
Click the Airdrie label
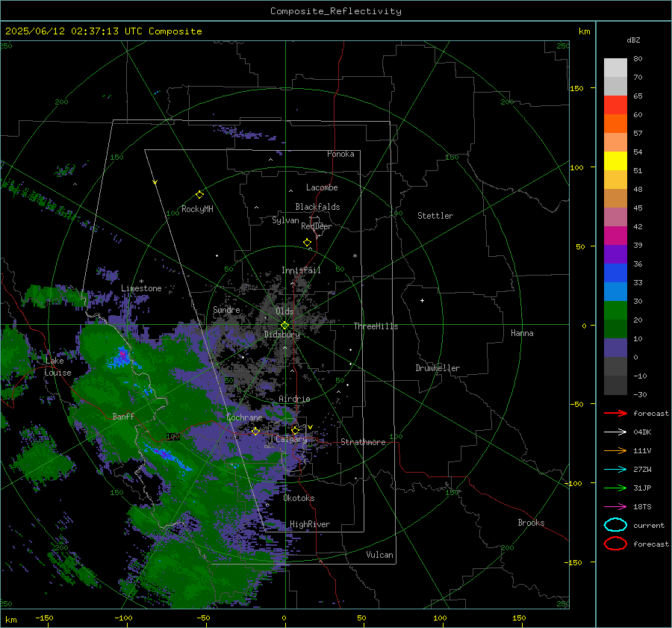click(294, 399)
